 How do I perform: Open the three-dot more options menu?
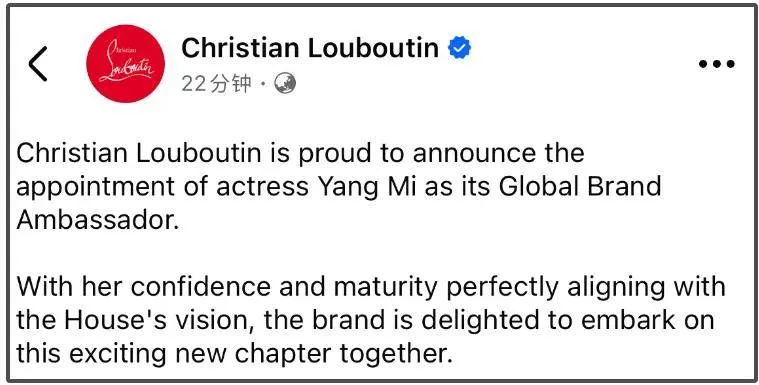pyautogui.click(x=717, y=63)
